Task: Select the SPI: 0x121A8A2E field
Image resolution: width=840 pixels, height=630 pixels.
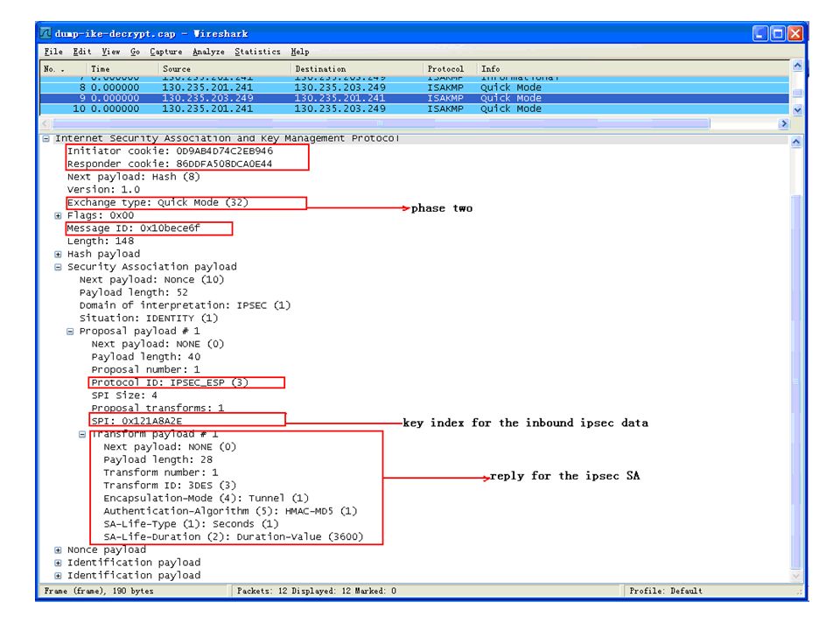Action: pos(136,421)
